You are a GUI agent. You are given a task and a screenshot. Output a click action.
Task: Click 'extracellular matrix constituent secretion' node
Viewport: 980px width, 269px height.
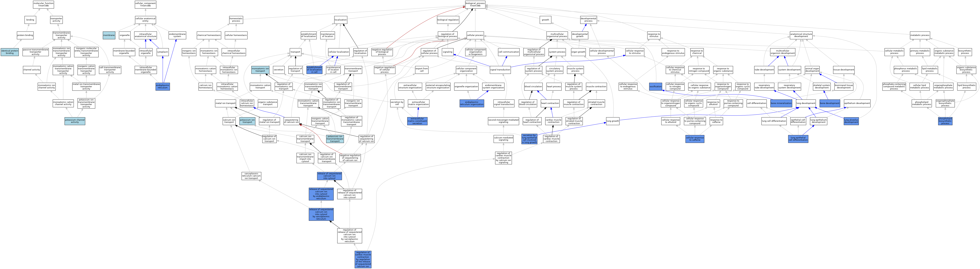click(417, 121)
